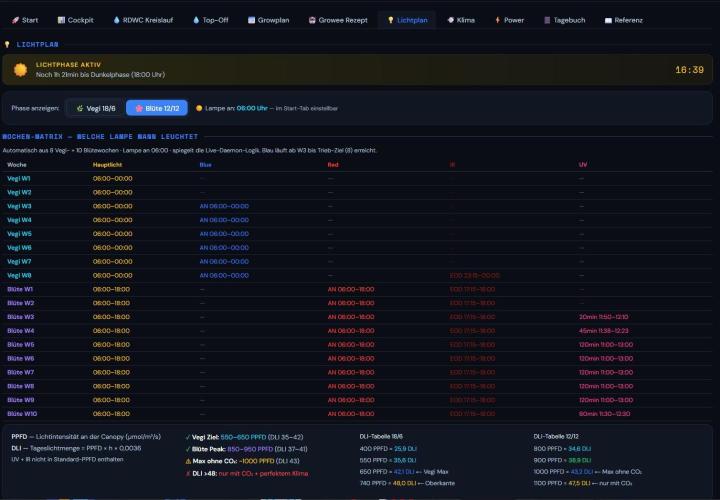Click the book icon beside Referenz
This screenshot has height=500, width=720.
[608, 20]
